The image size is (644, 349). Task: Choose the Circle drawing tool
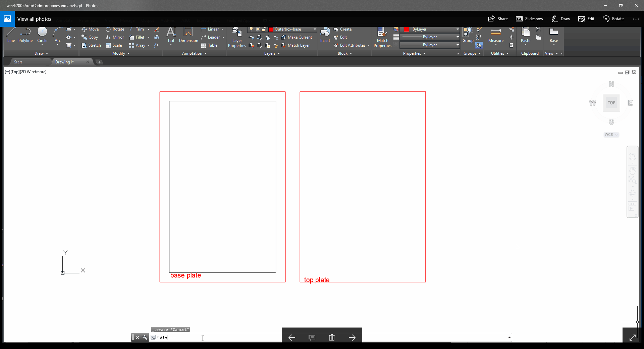[x=42, y=35]
